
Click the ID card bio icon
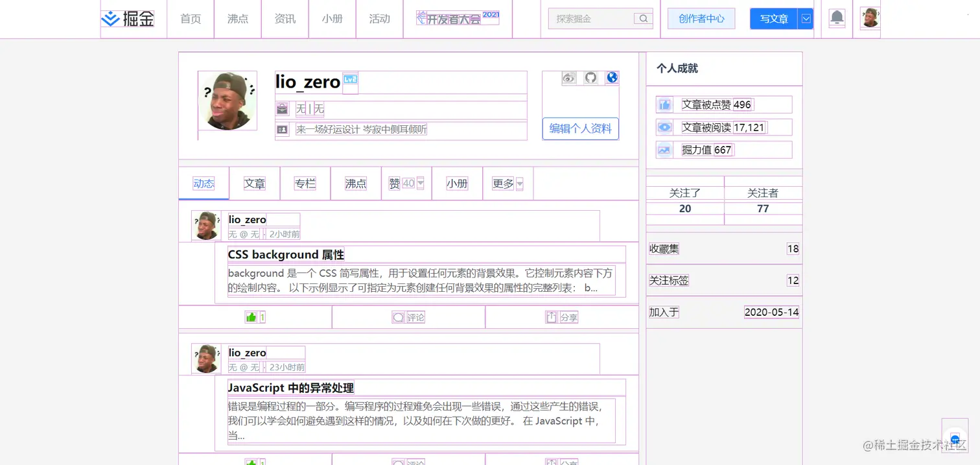click(282, 129)
